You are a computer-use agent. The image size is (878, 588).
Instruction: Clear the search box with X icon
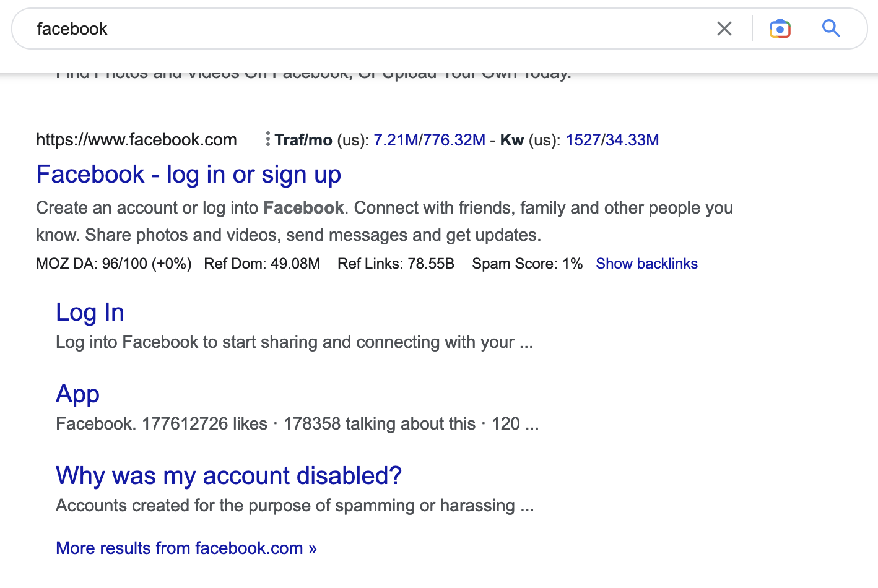pos(724,28)
